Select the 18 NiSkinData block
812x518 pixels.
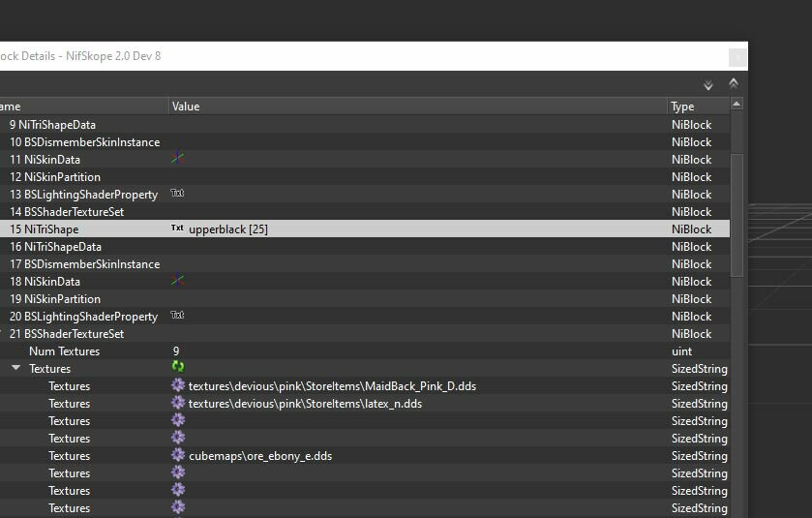(x=365, y=282)
